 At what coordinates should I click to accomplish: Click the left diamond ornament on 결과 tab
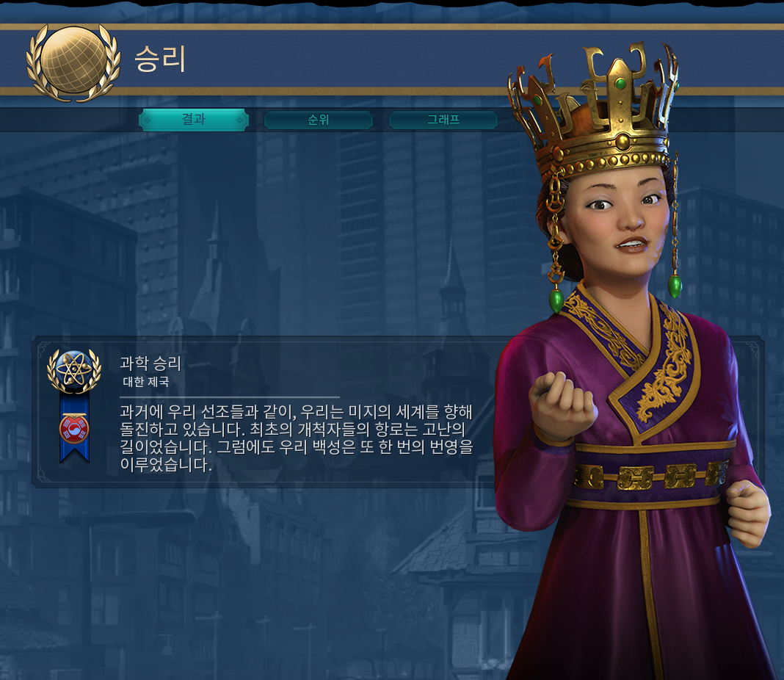pyautogui.click(x=147, y=120)
